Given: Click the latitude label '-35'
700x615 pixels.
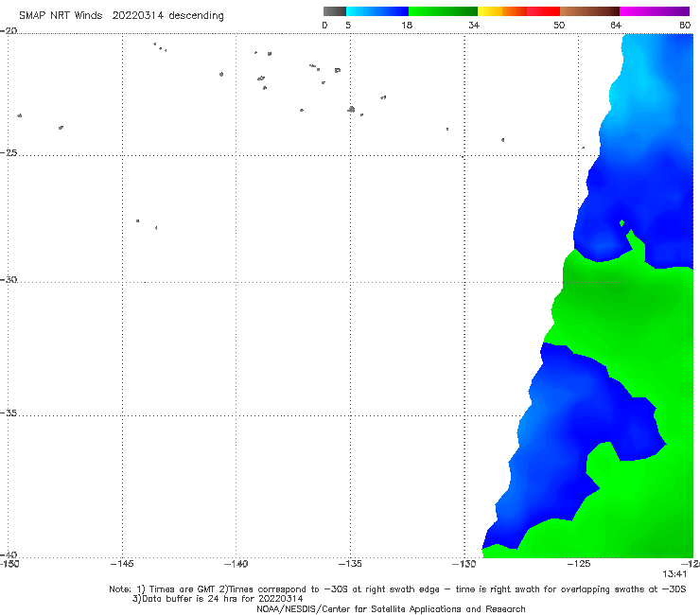Looking at the screenshot, I should coord(9,413).
